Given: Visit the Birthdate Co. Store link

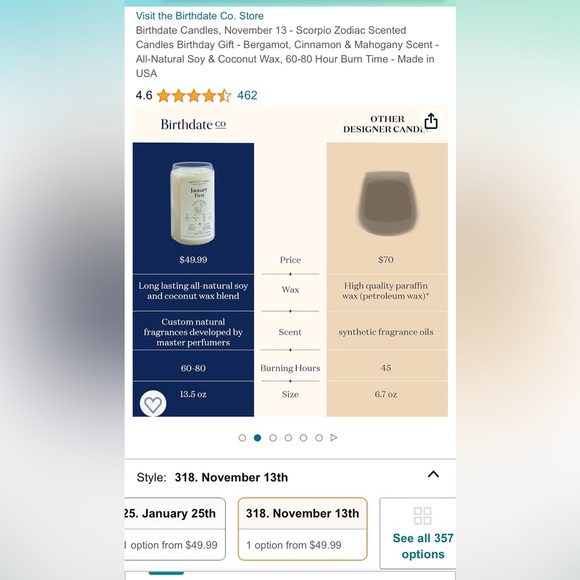Looking at the screenshot, I should pyautogui.click(x=199, y=16).
